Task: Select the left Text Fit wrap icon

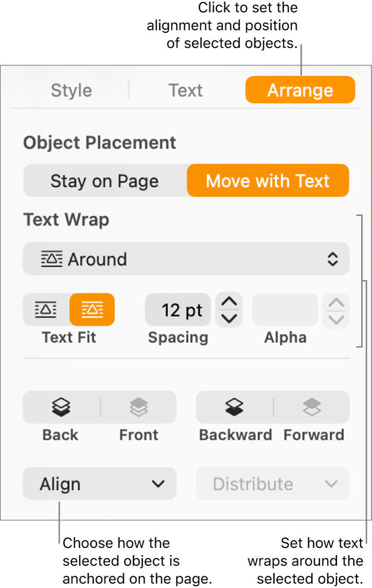Action: [x=45, y=310]
